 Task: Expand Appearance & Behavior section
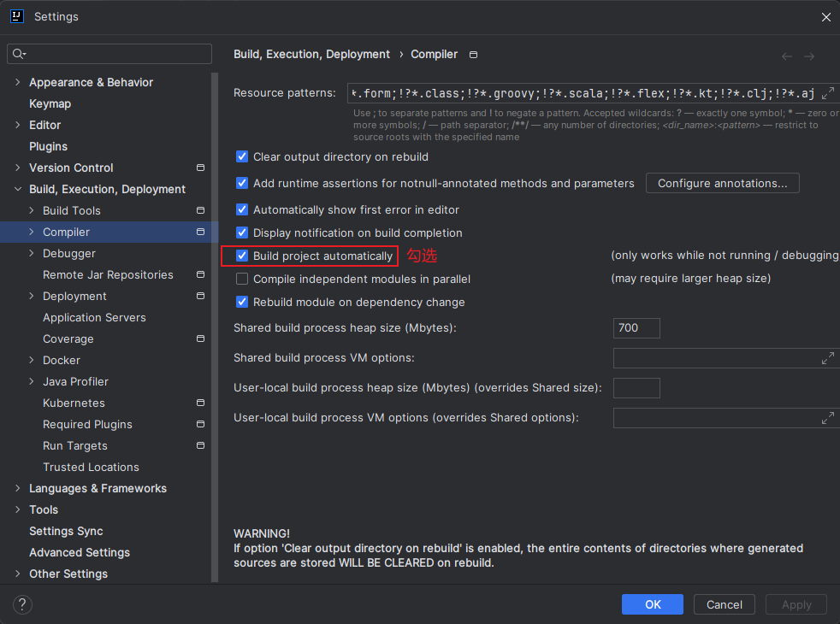pyautogui.click(x=18, y=83)
